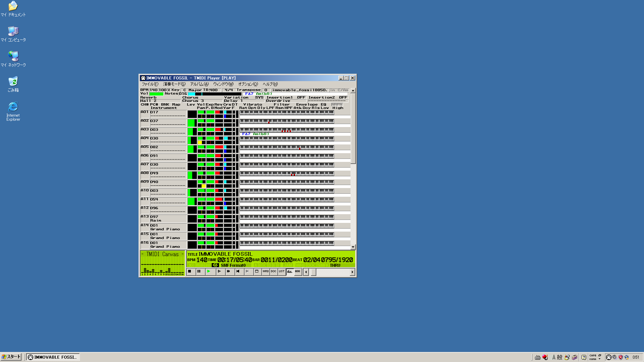Image resolution: width=644 pixels, height=362 pixels.
Task: Switch to MINI player mode
Action: 298,271
